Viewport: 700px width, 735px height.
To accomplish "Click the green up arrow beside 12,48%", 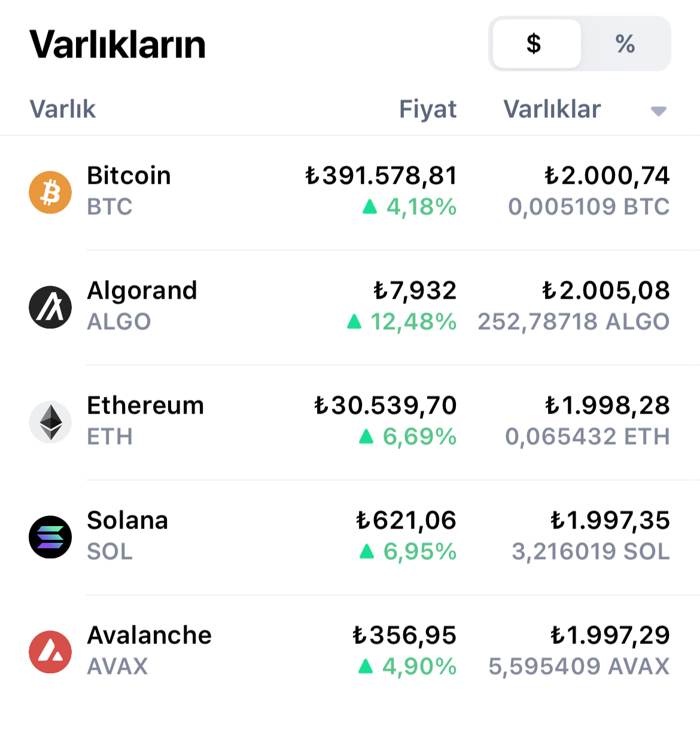I will (354, 322).
